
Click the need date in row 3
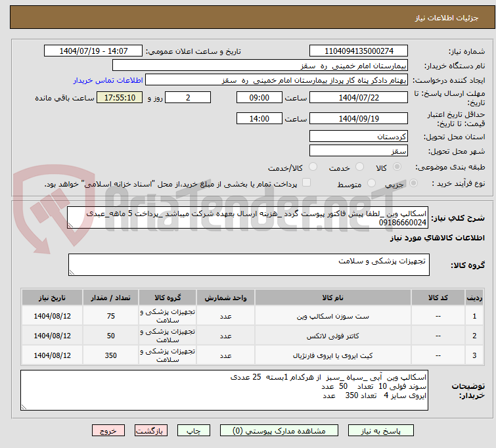click(x=52, y=355)
